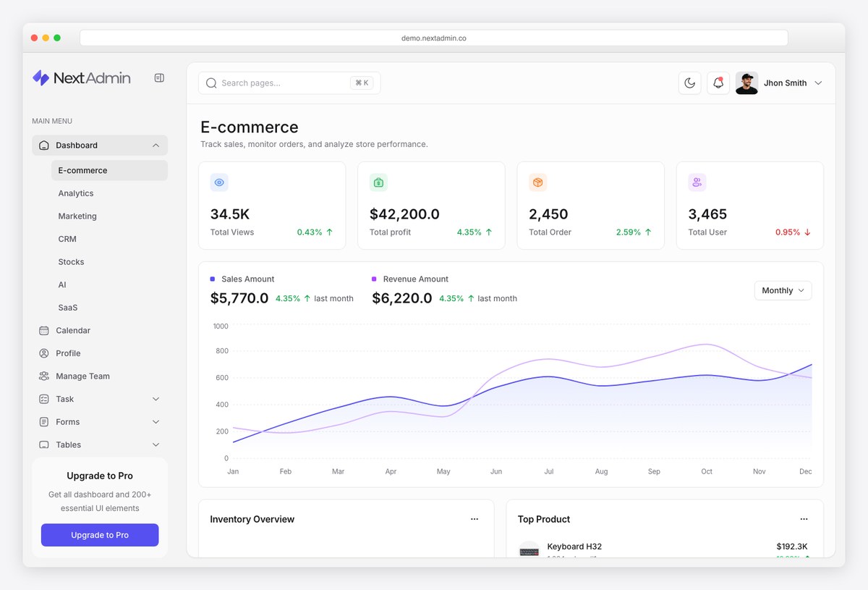Open Top Product three-dot menu

click(x=804, y=519)
